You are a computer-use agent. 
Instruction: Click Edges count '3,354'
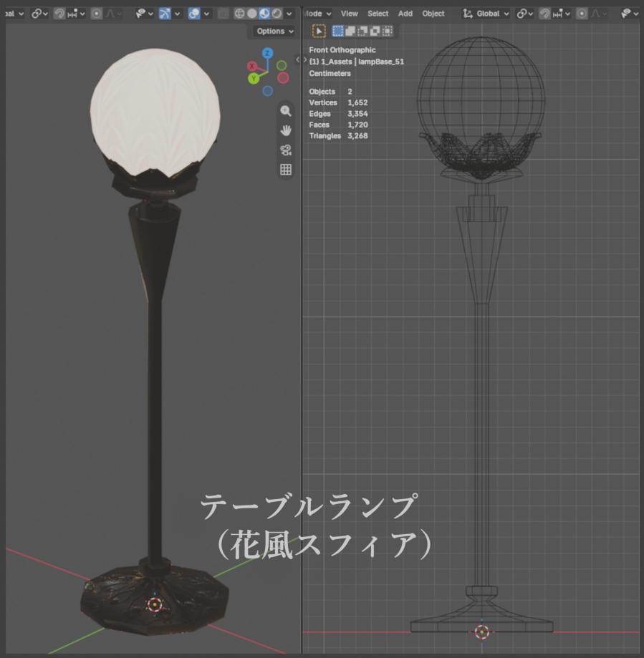coord(357,114)
